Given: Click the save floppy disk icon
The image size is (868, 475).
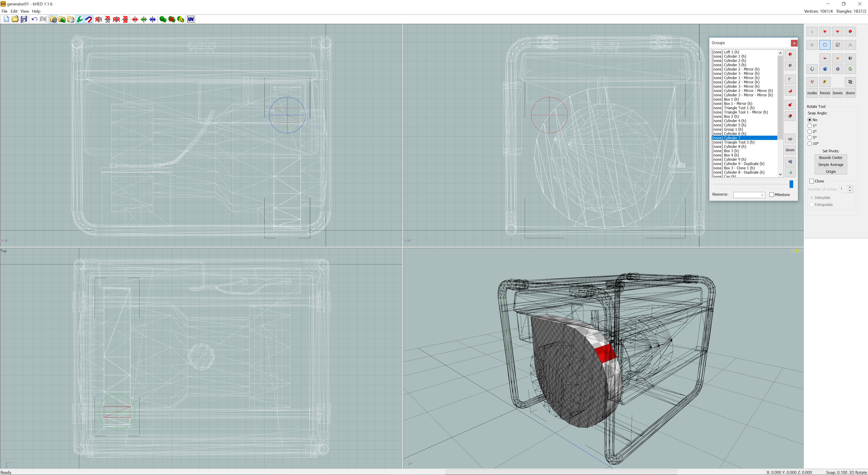Looking at the screenshot, I should coord(24,19).
